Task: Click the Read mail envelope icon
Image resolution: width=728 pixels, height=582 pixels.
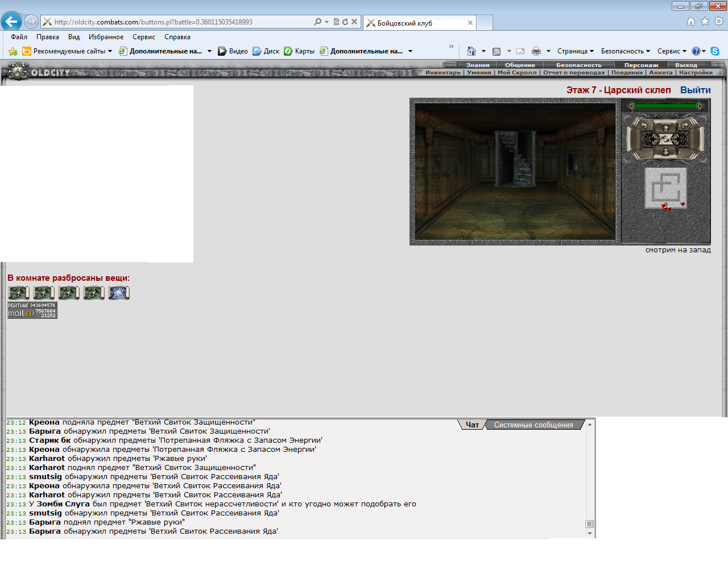Action: 520,51
